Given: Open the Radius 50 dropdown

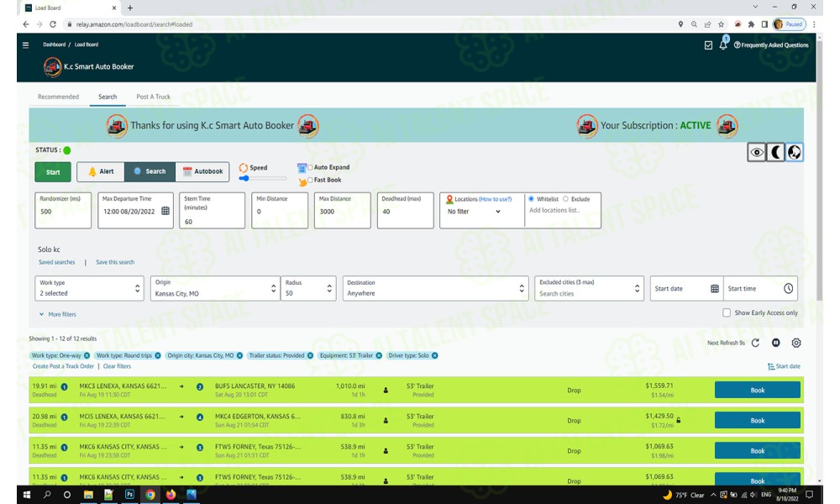Looking at the screenshot, I should [308, 288].
